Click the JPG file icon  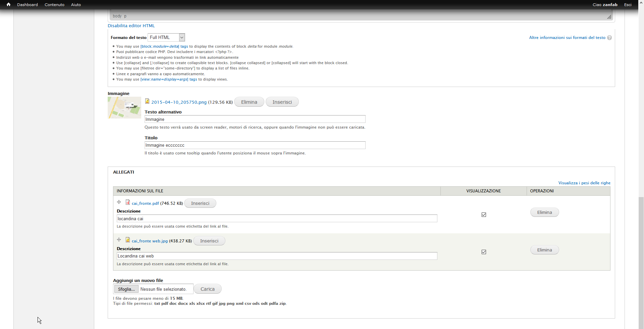128,240
